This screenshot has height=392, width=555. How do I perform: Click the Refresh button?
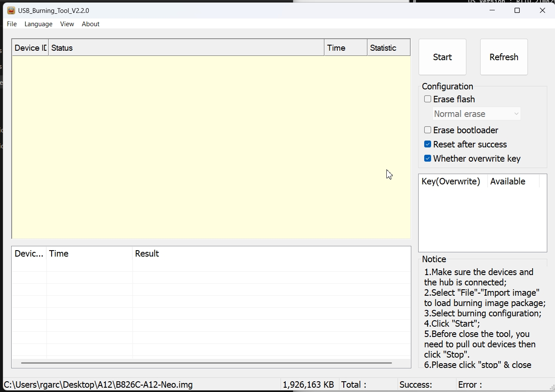point(504,57)
